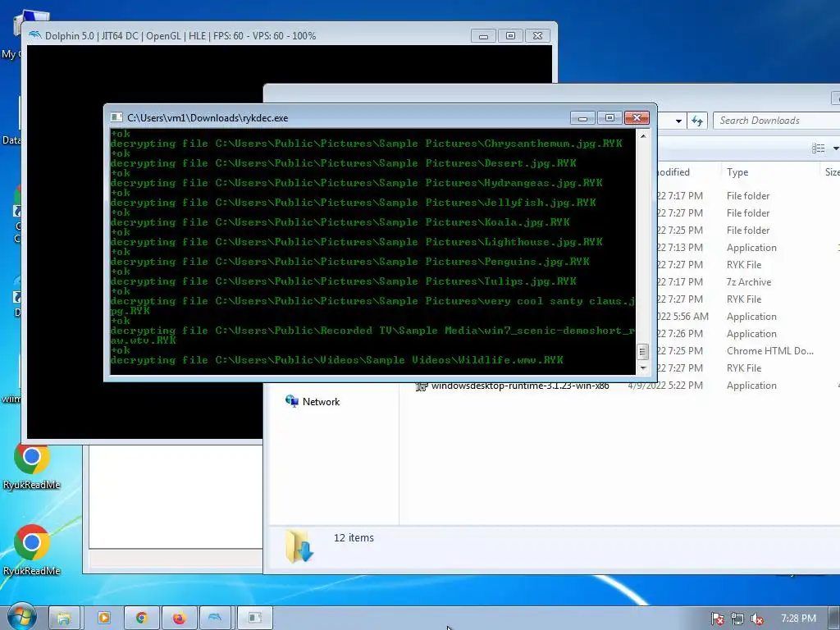This screenshot has width=840, height=630.
Task: Launch Windows Media Player from taskbar
Action: coord(104,619)
